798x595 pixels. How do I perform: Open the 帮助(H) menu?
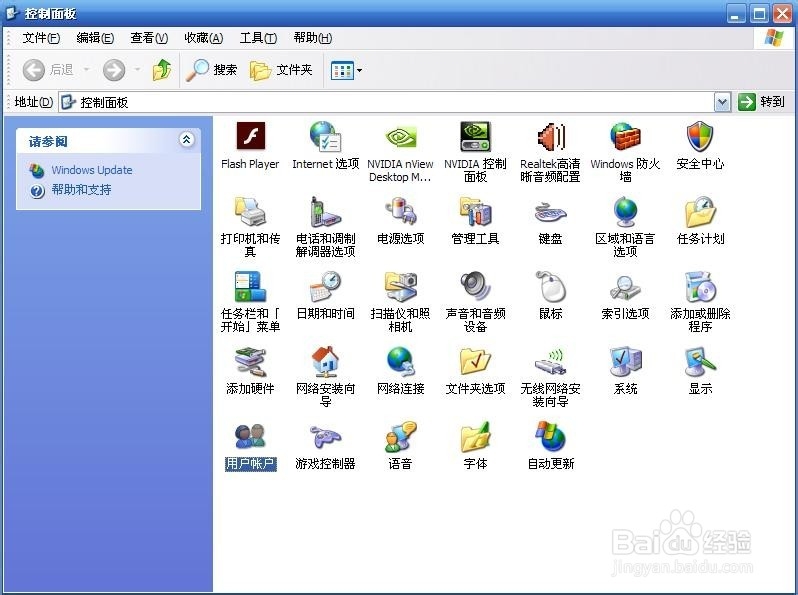point(312,38)
